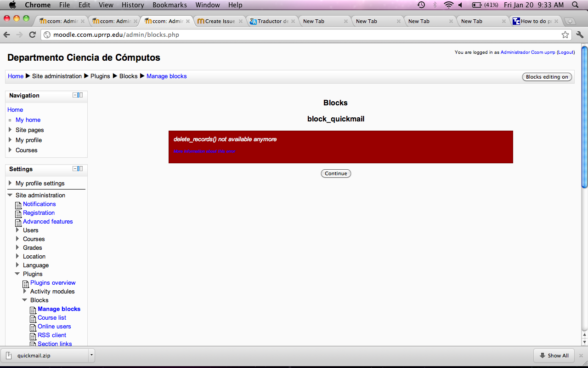Switch to the How to do tab
The width and height of the screenshot is (588, 368).
click(536, 21)
